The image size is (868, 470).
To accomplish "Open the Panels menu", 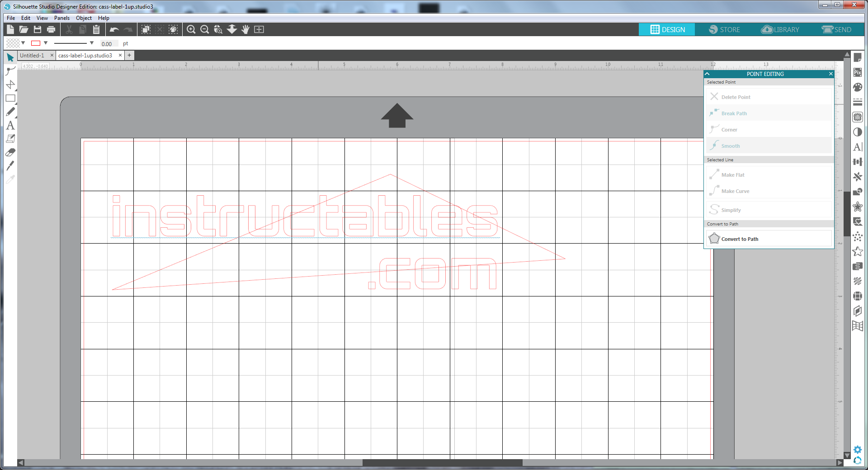I will coord(62,18).
